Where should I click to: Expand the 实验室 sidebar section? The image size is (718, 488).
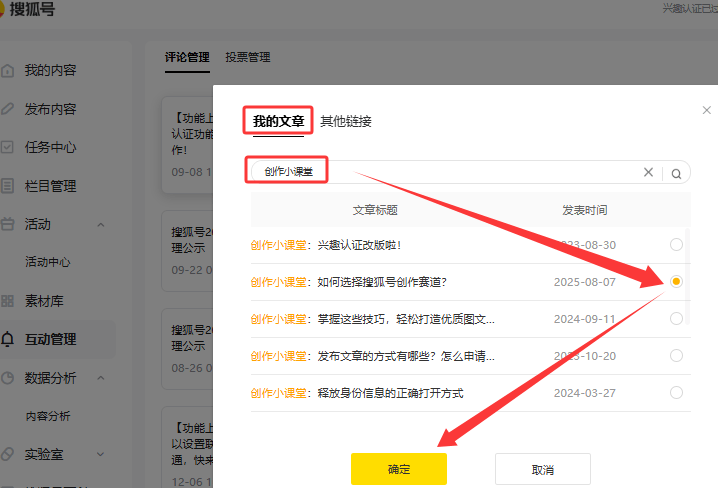(x=101, y=455)
